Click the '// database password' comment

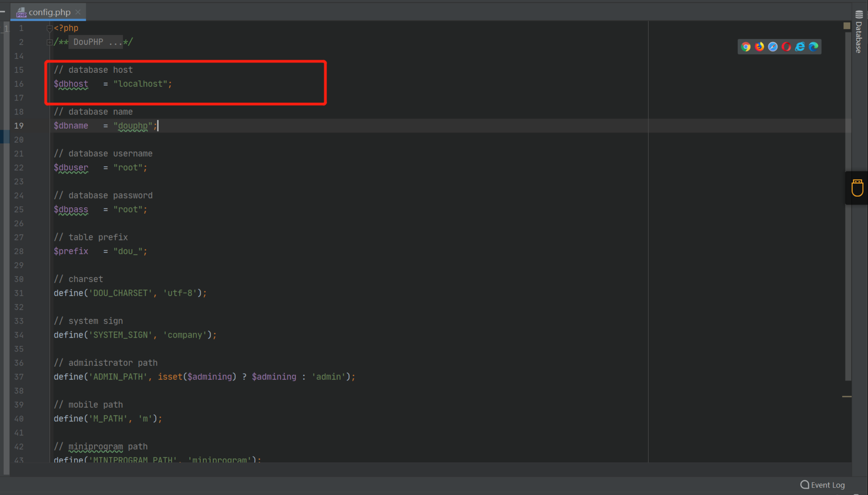coord(103,195)
